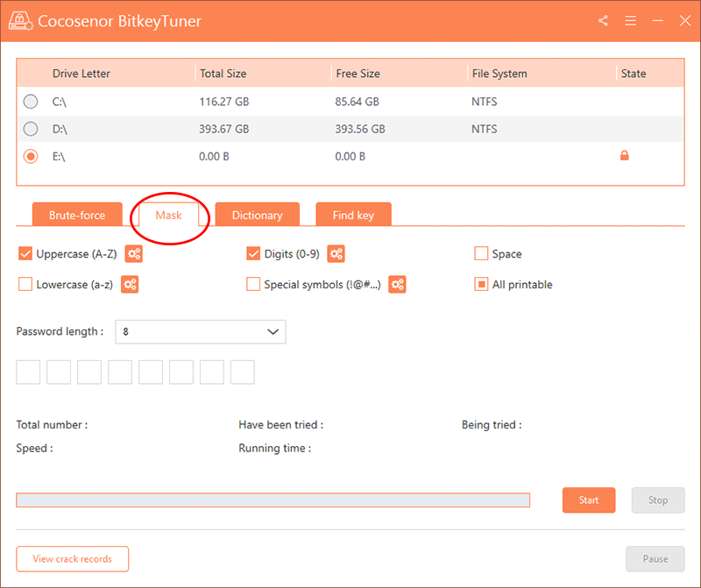
Task: Click the Password length label
Action: point(60,331)
